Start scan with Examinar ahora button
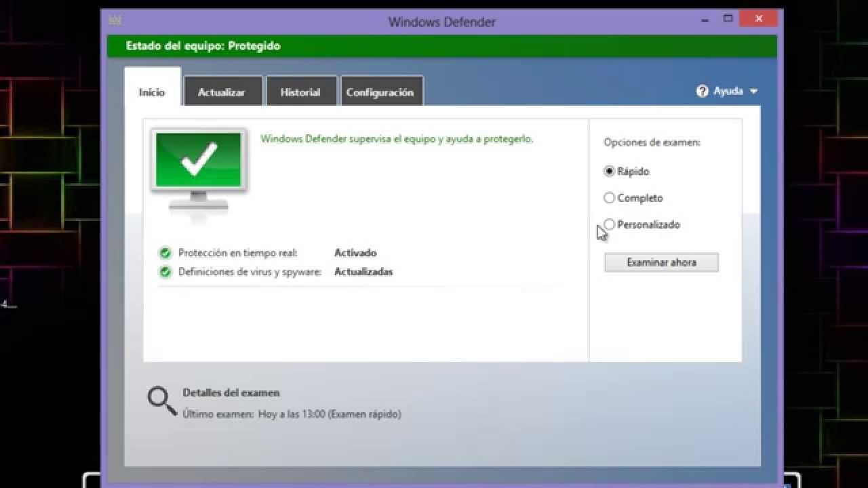The height and width of the screenshot is (488, 868). [x=661, y=262]
